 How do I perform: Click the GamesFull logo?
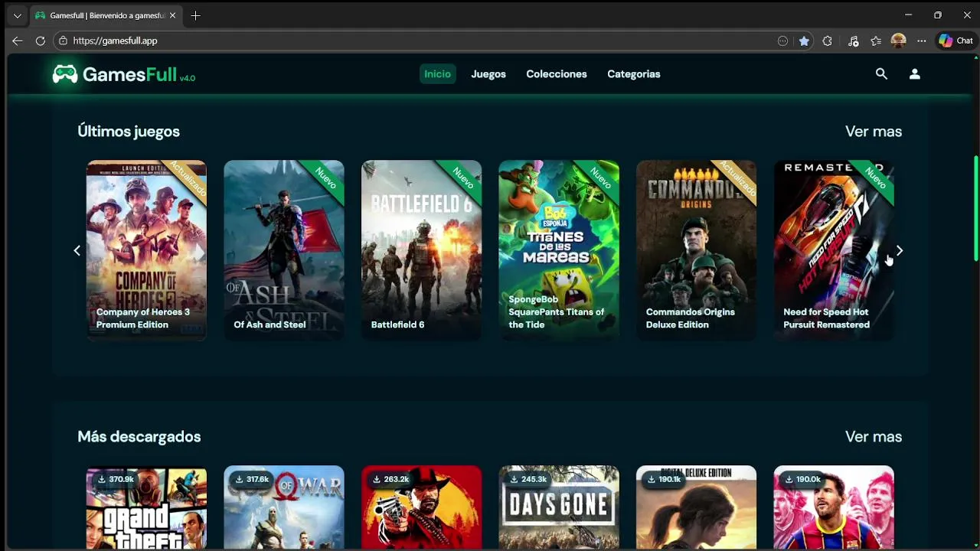pos(123,74)
